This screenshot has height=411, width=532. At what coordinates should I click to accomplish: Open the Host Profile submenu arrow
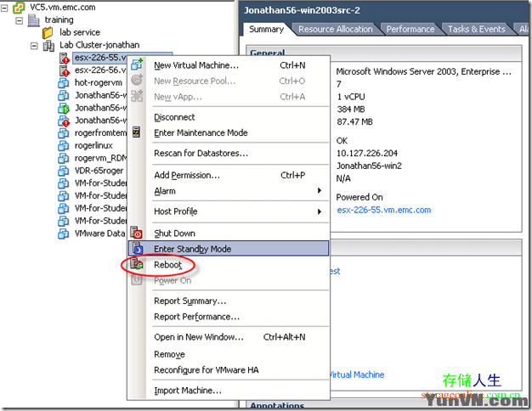(x=320, y=211)
